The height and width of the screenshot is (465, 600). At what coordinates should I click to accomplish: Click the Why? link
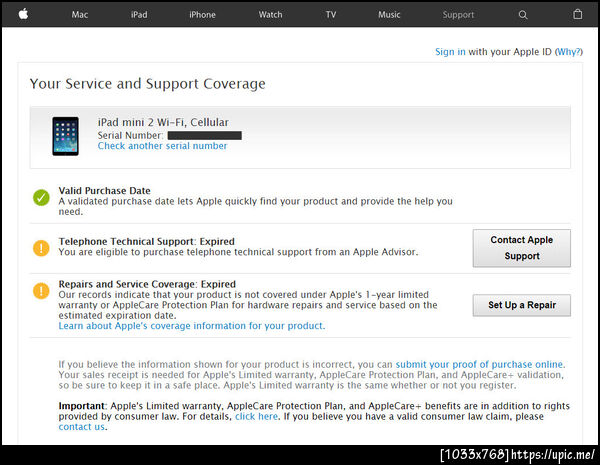(569, 52)
